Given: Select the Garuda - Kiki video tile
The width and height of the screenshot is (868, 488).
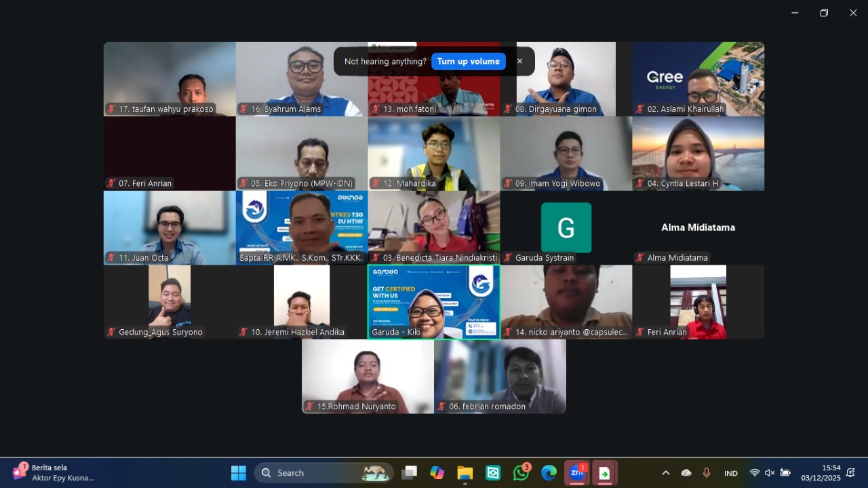Looking at the screenshot, I should [434, 301].
